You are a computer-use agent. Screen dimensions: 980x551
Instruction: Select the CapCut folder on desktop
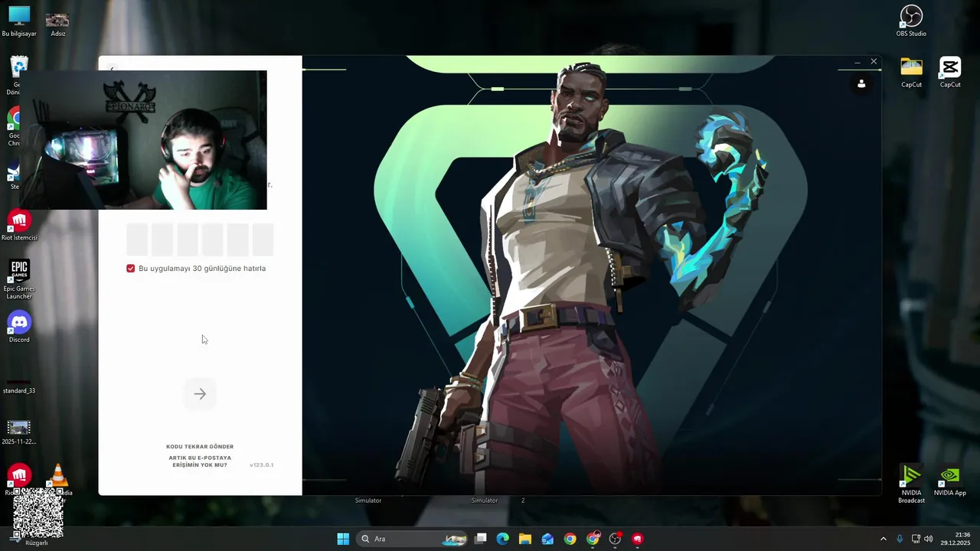tap(911, 73)
